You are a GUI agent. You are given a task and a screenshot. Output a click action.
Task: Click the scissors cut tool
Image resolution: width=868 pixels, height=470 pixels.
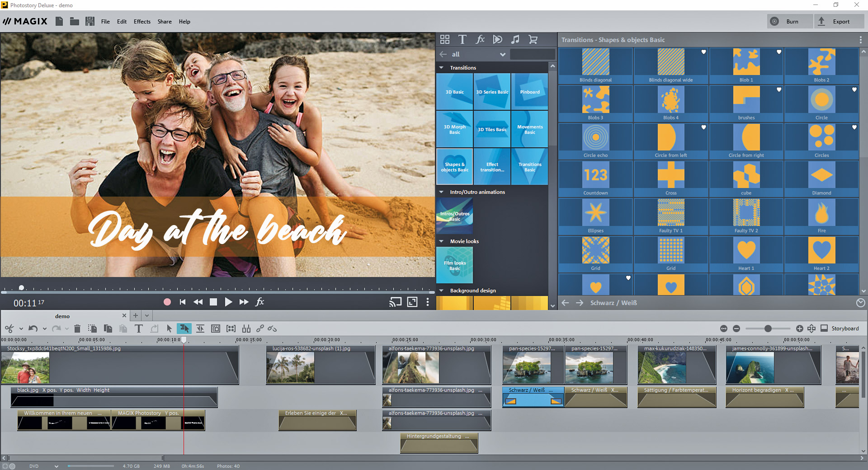(9, 329)
